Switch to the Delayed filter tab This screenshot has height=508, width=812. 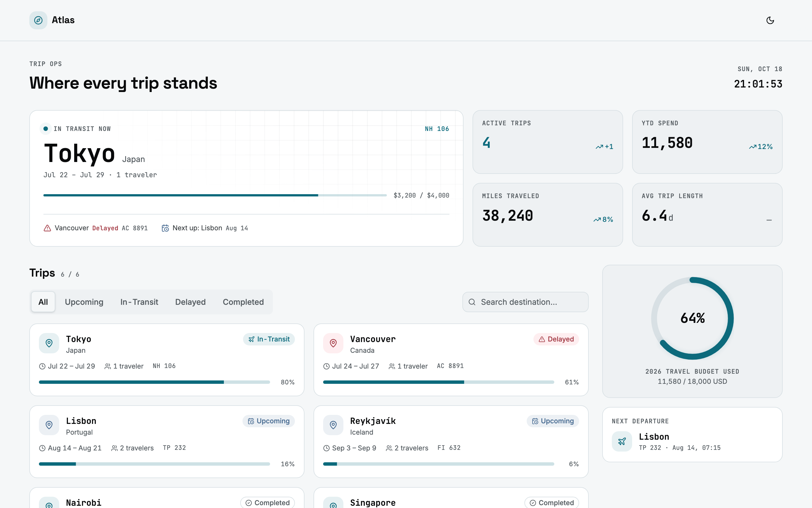(190, 302)
